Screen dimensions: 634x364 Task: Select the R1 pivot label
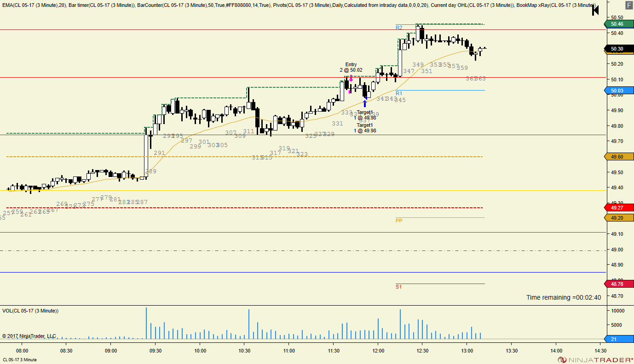tap(399, 93)
